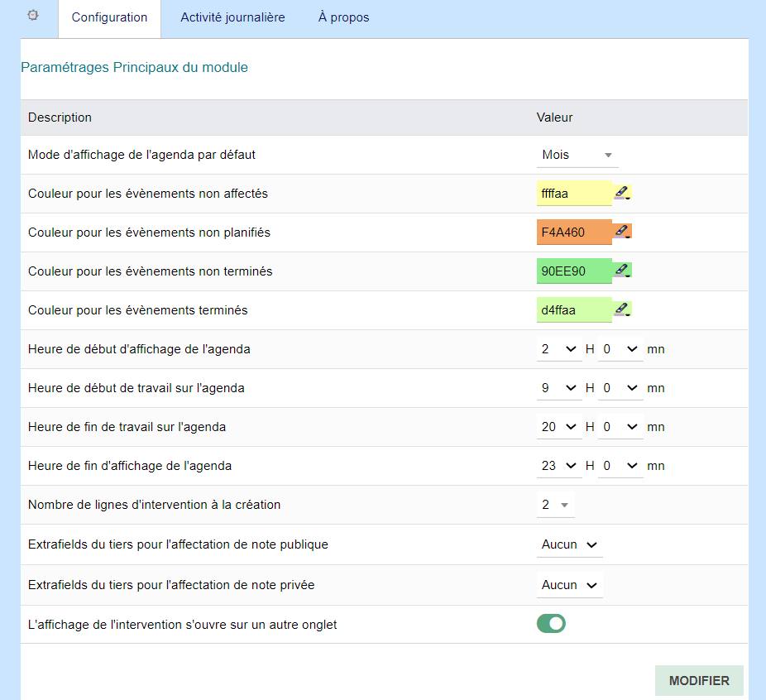Open the agenda default display mode dropdown

pyautogui.click(x=577, y=155)
